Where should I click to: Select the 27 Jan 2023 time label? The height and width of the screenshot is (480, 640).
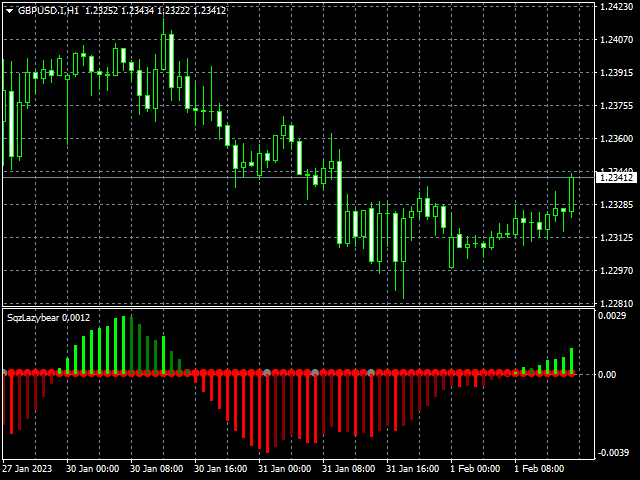[x=27, y=469]
